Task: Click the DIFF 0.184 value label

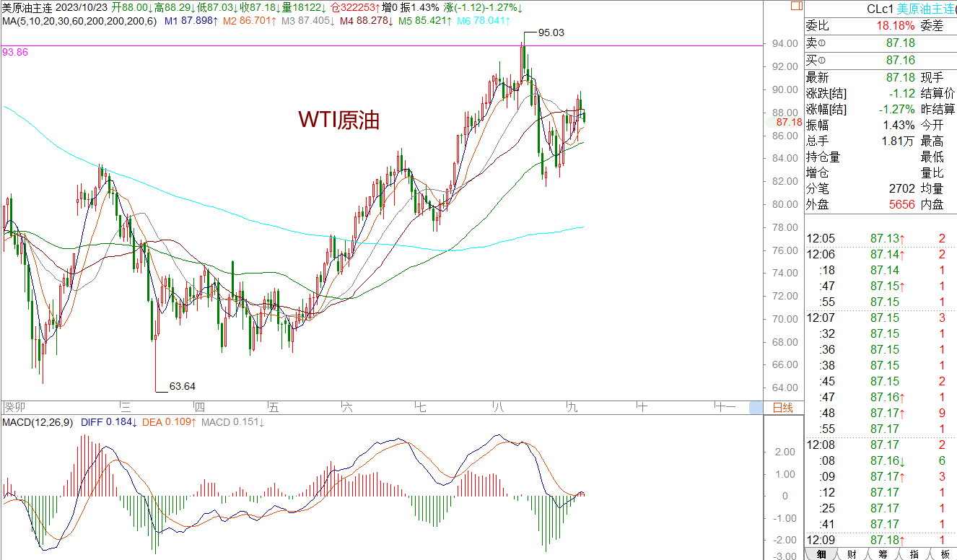Action: click(x=110, y=422)
